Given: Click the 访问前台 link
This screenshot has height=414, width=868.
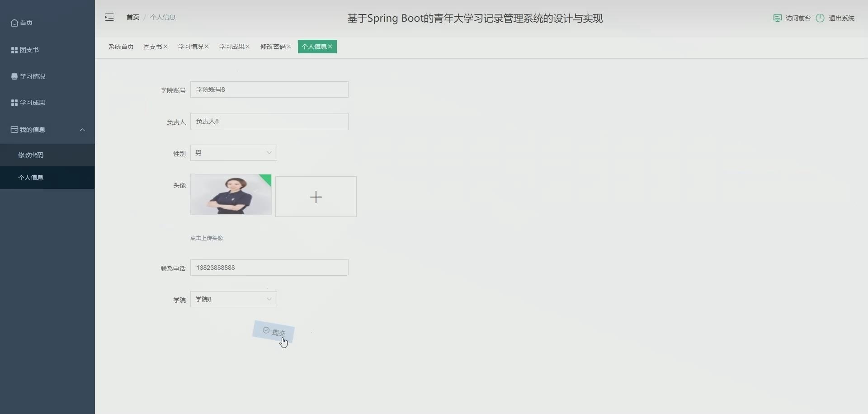Looking at the screenshot, I should pyautogui.click(x=798, y=18).
